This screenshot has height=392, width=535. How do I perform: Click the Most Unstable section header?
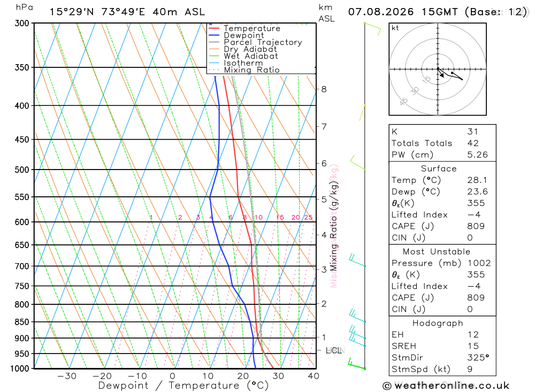pos(437,252)
